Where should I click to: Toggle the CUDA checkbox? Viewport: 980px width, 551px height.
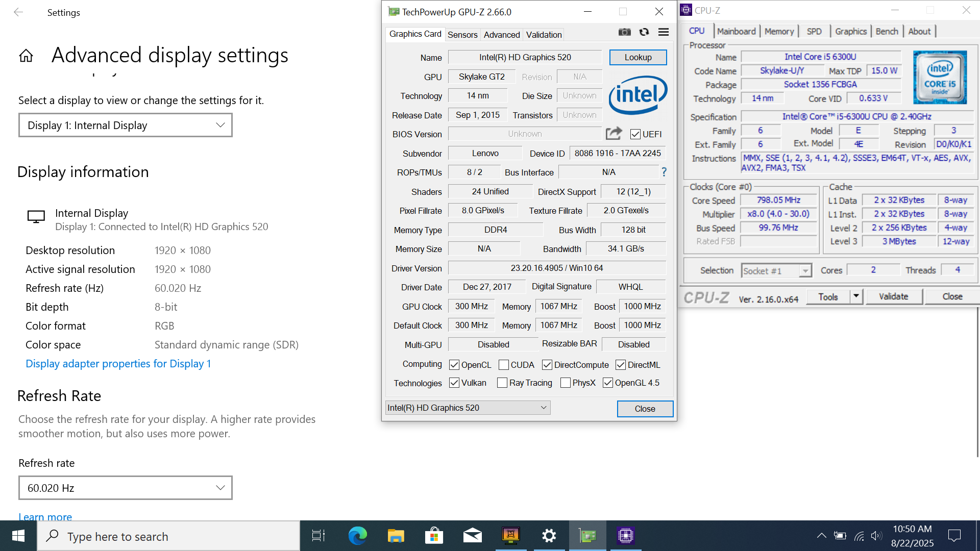pyautogui.click(x=504, y=365)
